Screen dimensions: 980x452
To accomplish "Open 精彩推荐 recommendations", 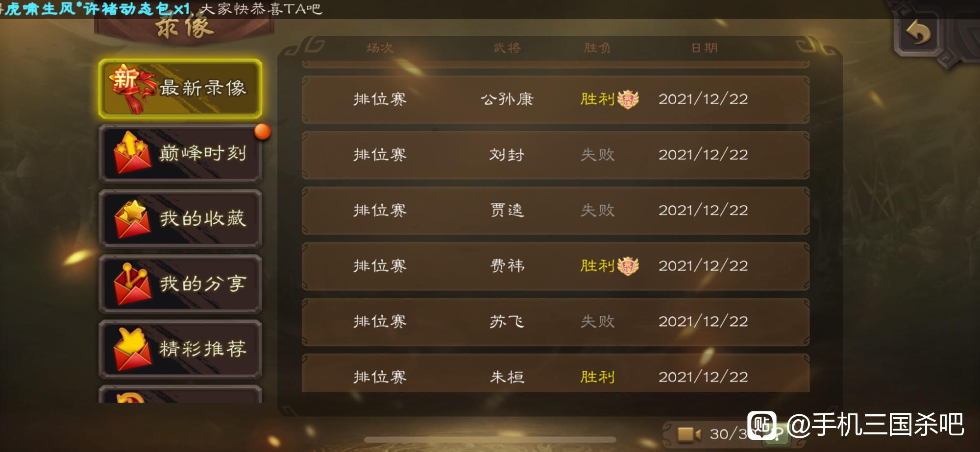I will [180, 349].
